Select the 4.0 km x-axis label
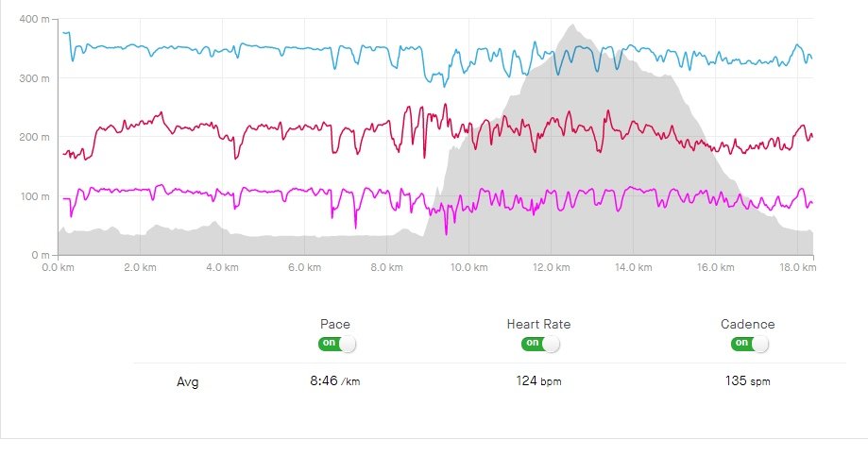This screenshot has width=868, height=456. click(221, 268)
